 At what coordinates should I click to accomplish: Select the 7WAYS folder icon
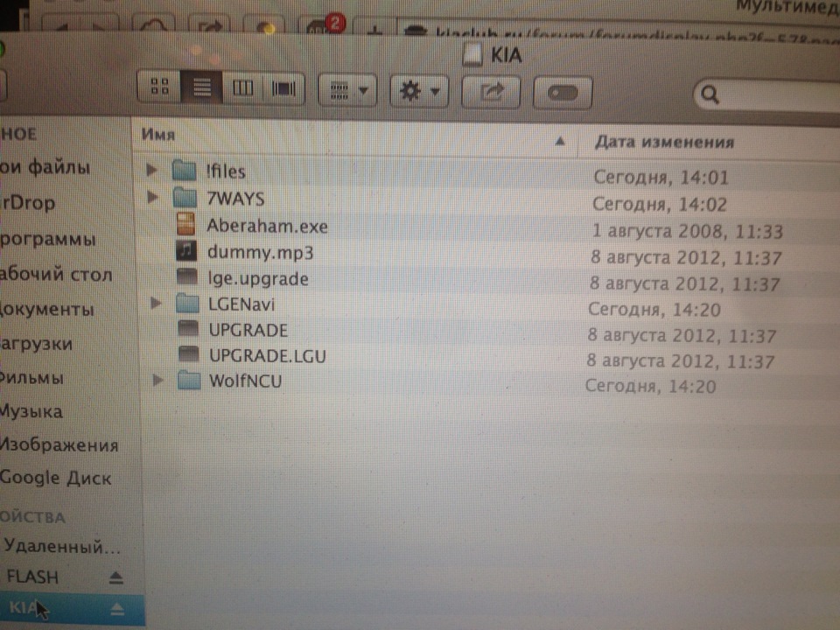coord(185,198)
